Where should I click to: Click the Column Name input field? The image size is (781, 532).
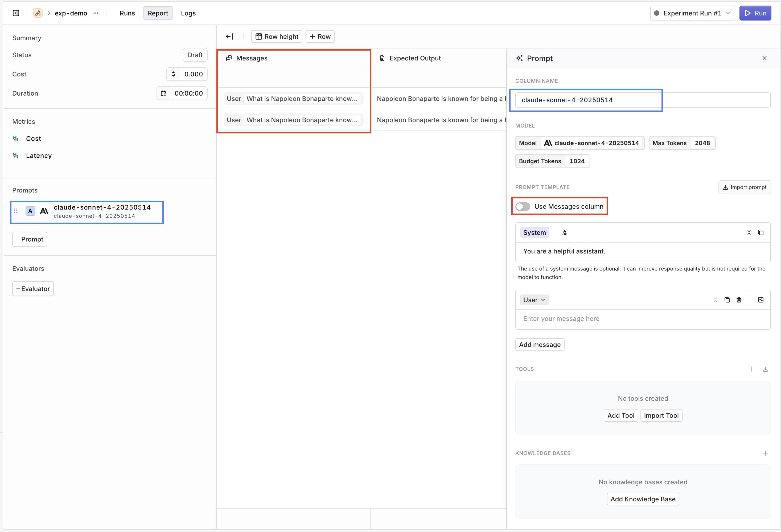(x=643, y=100)
